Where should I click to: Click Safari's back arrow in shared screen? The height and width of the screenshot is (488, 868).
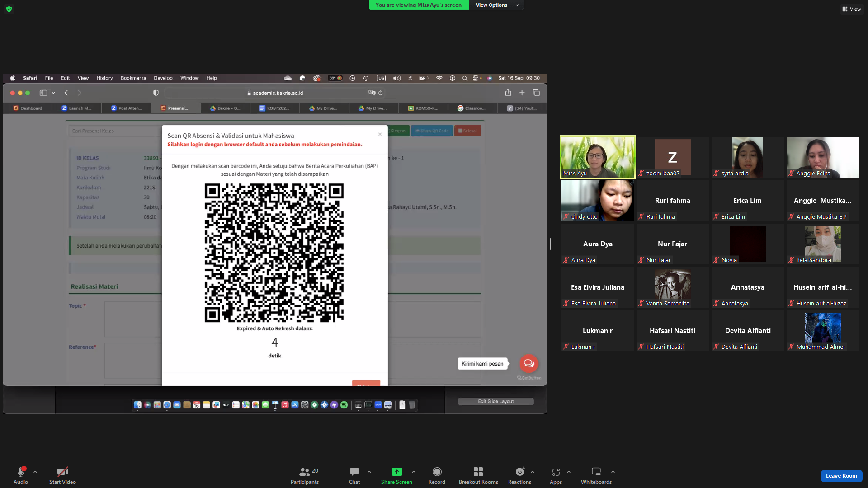point(66,93)
